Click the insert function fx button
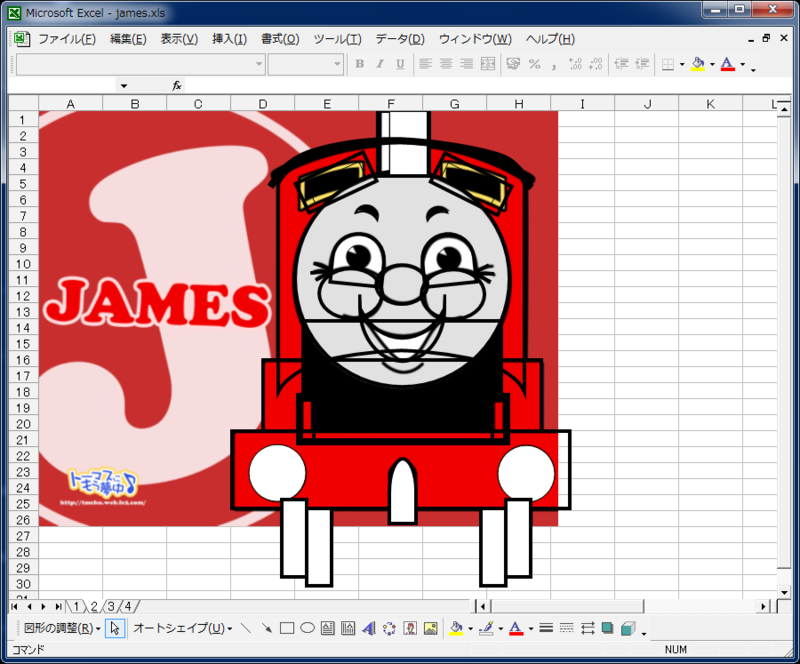Viewport: 800px width, 664px height. click(177, 86)
